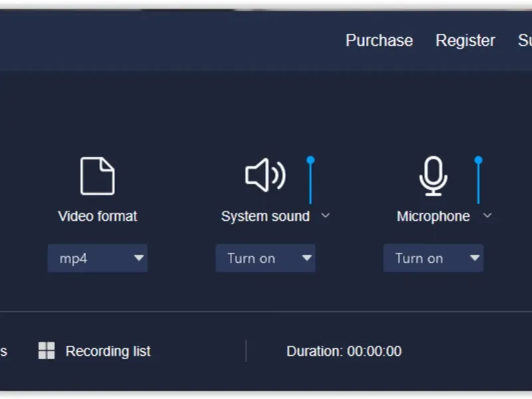Click the Recording list grid icon
Image resolution: width=532 pixels, height=399 pixels.
point(47,351)
